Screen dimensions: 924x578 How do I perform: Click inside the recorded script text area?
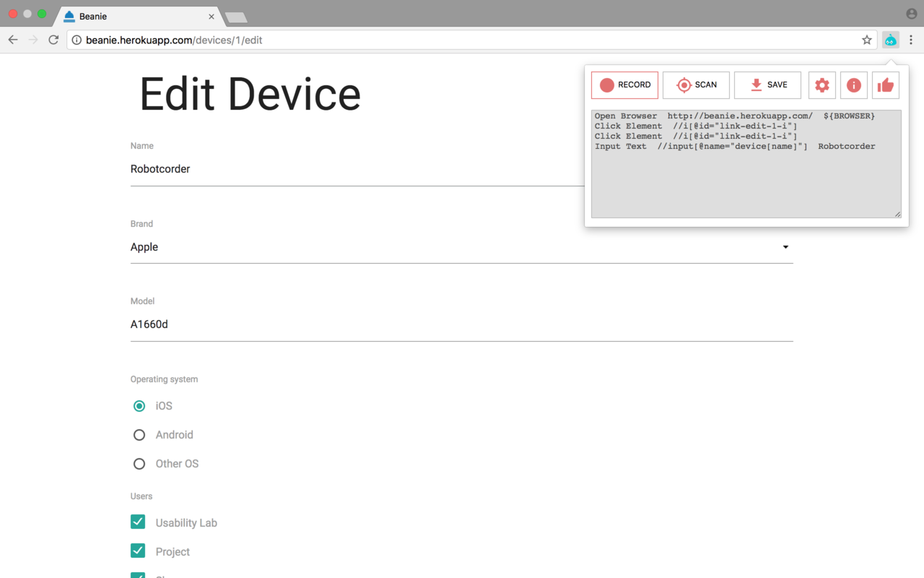point(746,164)
